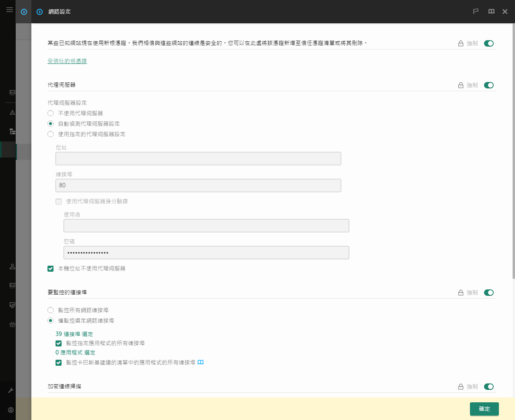The height and width of the screenshot is (420, 515).
Task: Select 不使用代理伺服器 radio option
Action: pyautogui.click(x=50, y=113)
